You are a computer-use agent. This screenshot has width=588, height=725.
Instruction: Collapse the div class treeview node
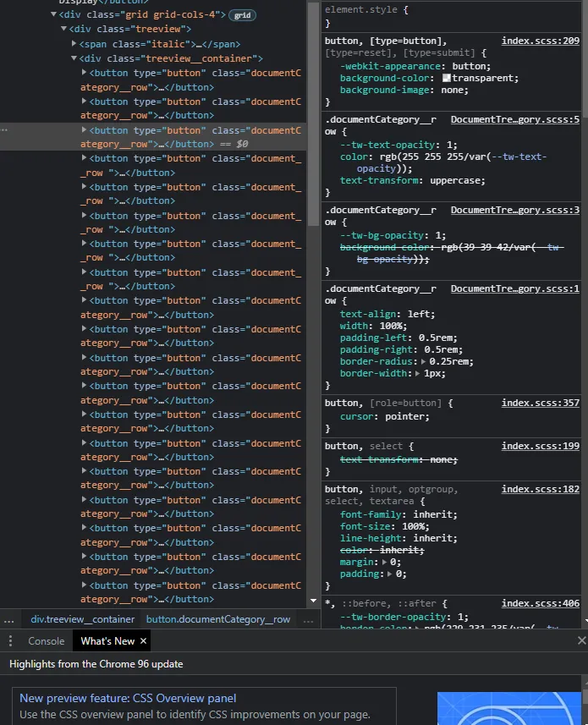coord(64,30)
